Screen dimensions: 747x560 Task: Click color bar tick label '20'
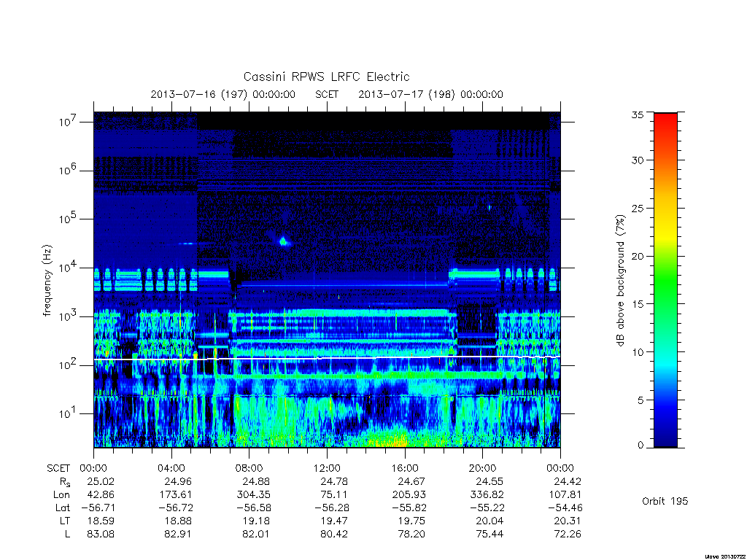coord(638,256)
